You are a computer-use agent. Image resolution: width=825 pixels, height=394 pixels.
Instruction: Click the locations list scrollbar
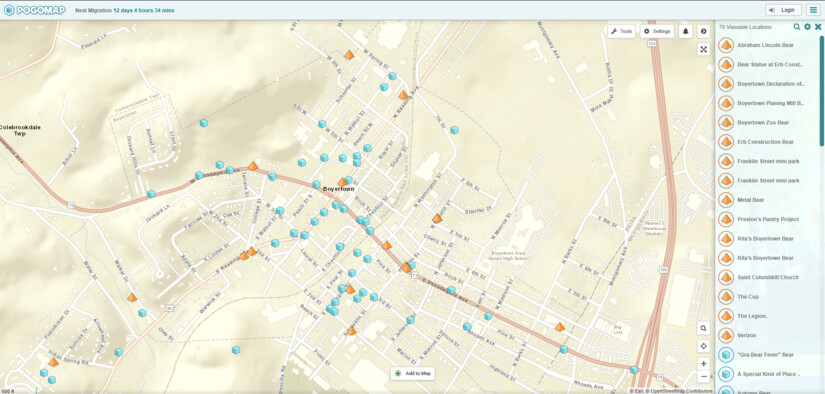(x=822, y=90)
